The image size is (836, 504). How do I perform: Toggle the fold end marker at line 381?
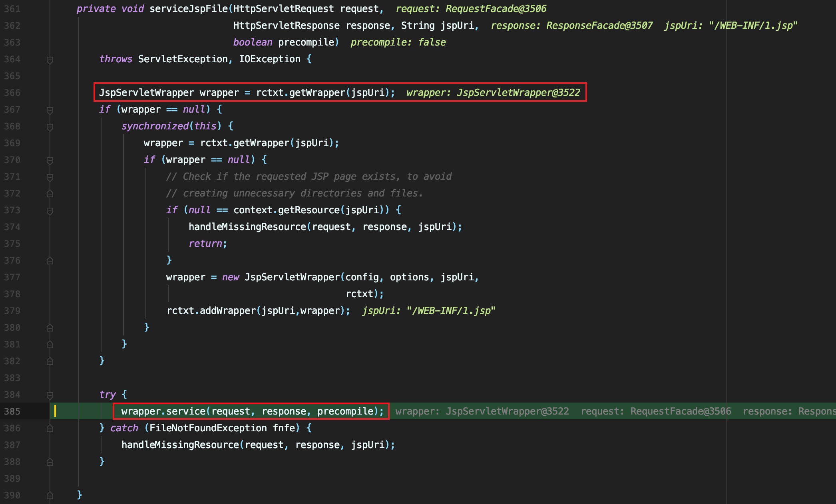[x=50, y=345]
